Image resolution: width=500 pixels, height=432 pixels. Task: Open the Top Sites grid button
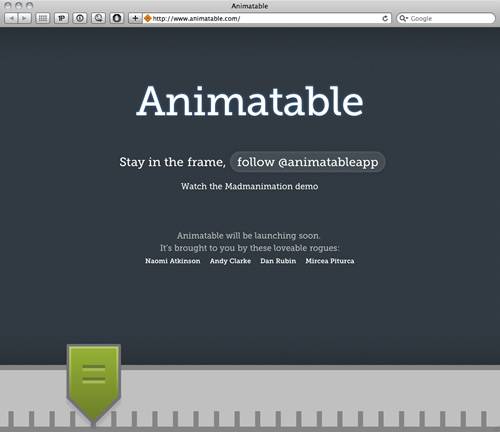pyautogui.click(x=43, y=18)
